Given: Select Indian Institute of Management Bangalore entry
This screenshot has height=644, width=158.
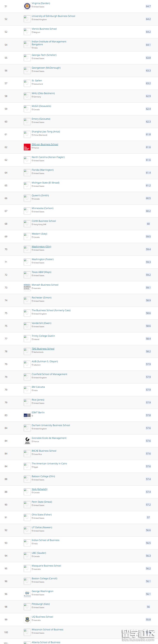Looking at the screenshot, I should pos(49,43).
